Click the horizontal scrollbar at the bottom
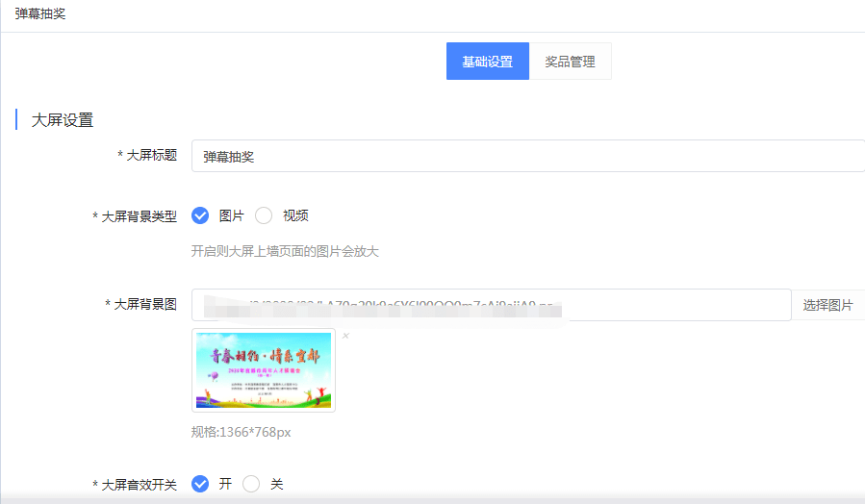 432,500
